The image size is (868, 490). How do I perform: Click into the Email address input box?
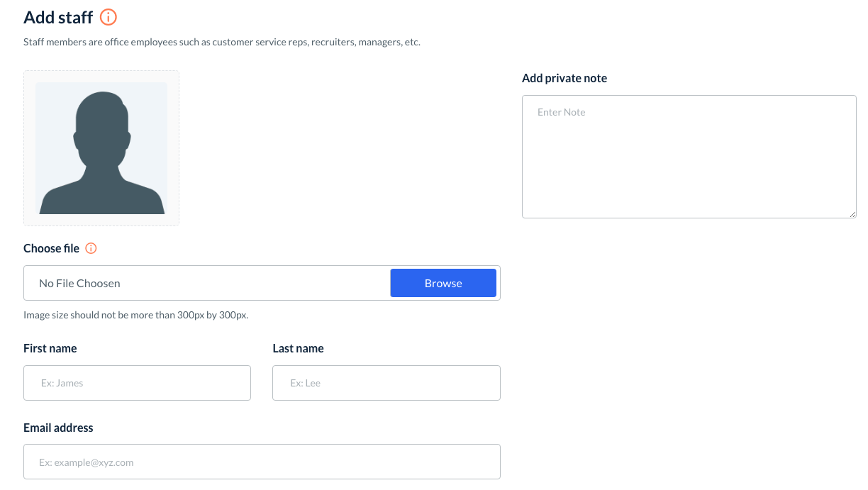262,462
